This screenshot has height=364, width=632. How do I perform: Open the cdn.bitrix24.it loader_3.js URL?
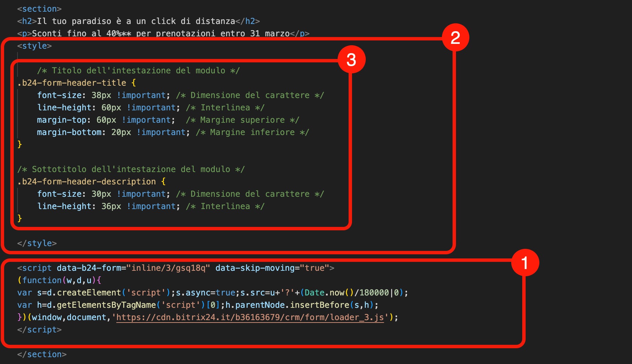click(250, 317)
